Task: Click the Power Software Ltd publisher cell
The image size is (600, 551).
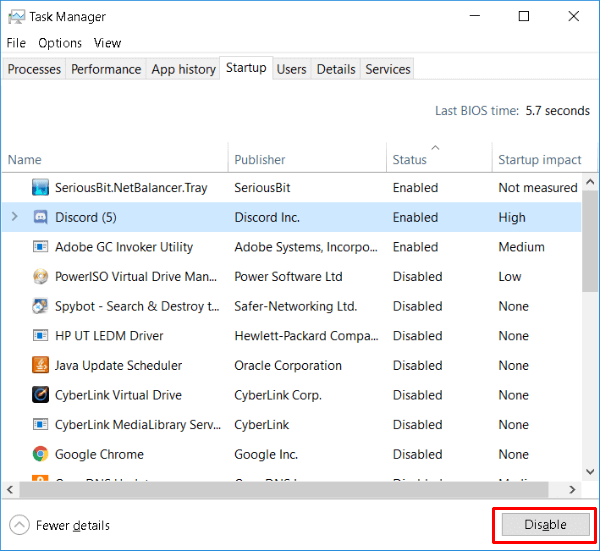Action: click(288, 277)
